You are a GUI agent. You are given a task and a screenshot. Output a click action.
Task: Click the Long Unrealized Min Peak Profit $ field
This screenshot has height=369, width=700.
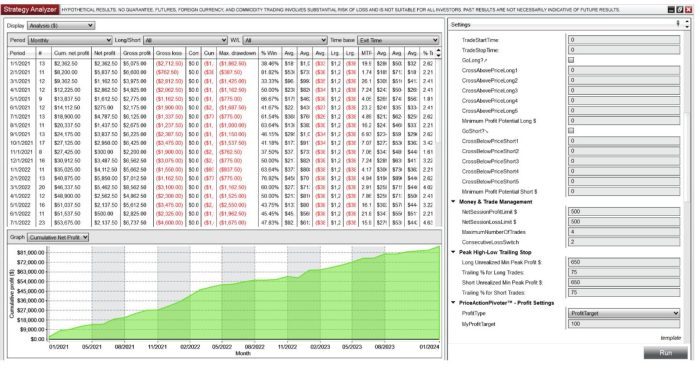click(624, 262)
